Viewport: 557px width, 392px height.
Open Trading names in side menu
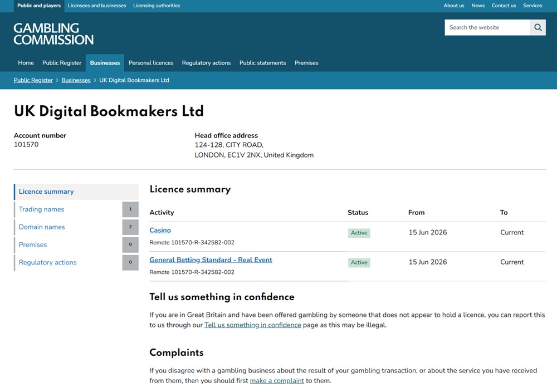pyautogui.click(x=42, y=209)
